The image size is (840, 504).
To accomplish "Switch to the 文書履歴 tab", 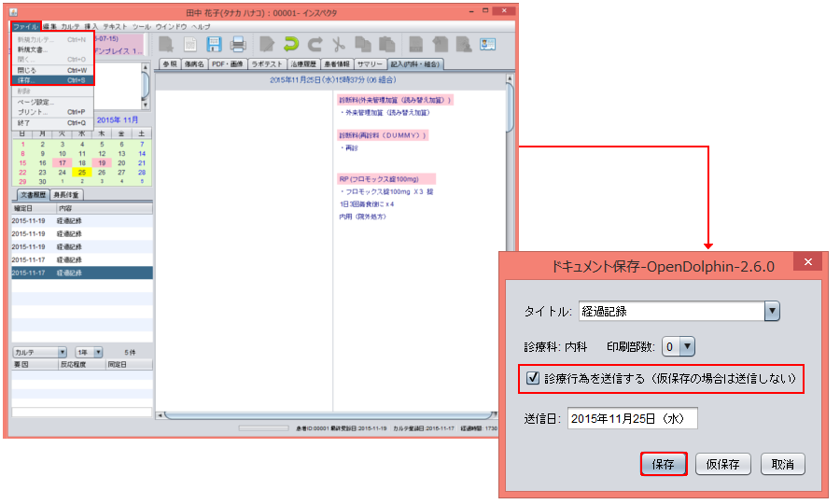I will [x=34, y=194].
